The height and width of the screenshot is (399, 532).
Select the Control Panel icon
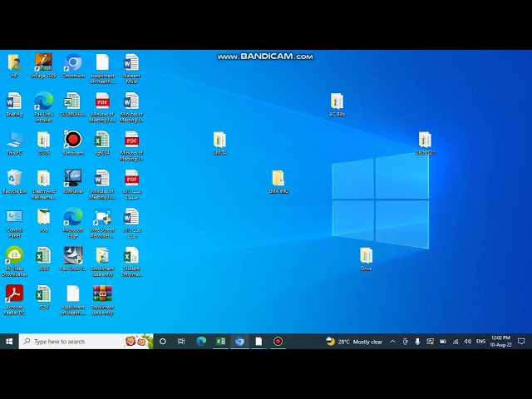tap(14, 224)
